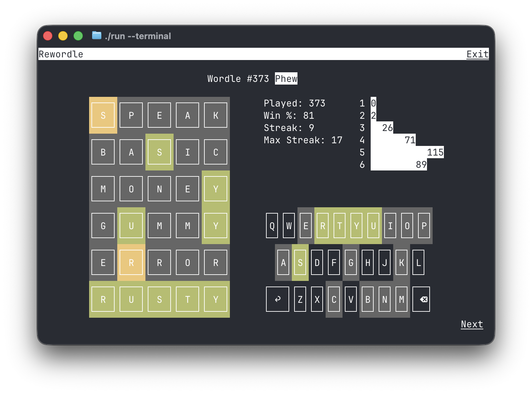Screen dimensions: 532x394
Task: Click the 89 bar for six guesses
Action: [399, 164]
